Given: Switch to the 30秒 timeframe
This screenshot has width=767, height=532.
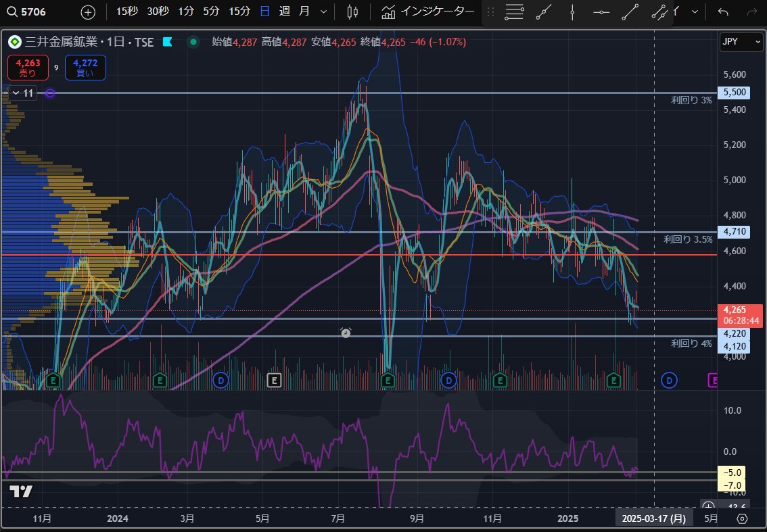Looking at the screenshot, I should [158, 11].
